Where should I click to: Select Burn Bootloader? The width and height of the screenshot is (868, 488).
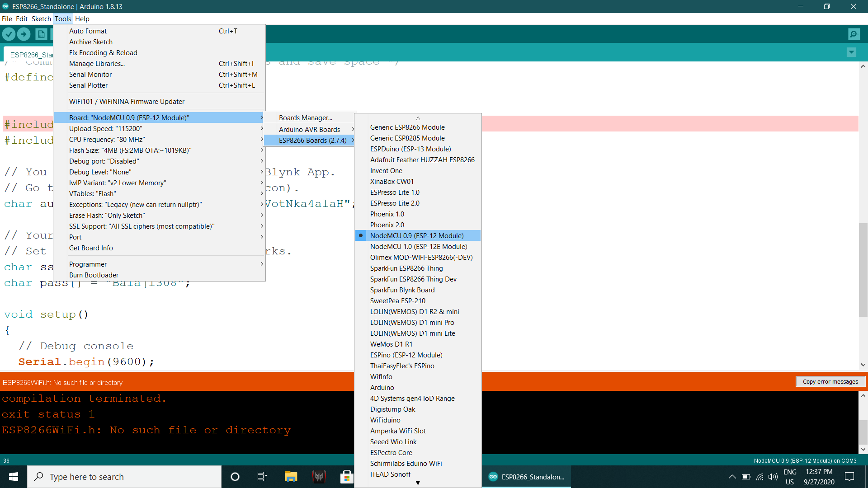(159, 275)
